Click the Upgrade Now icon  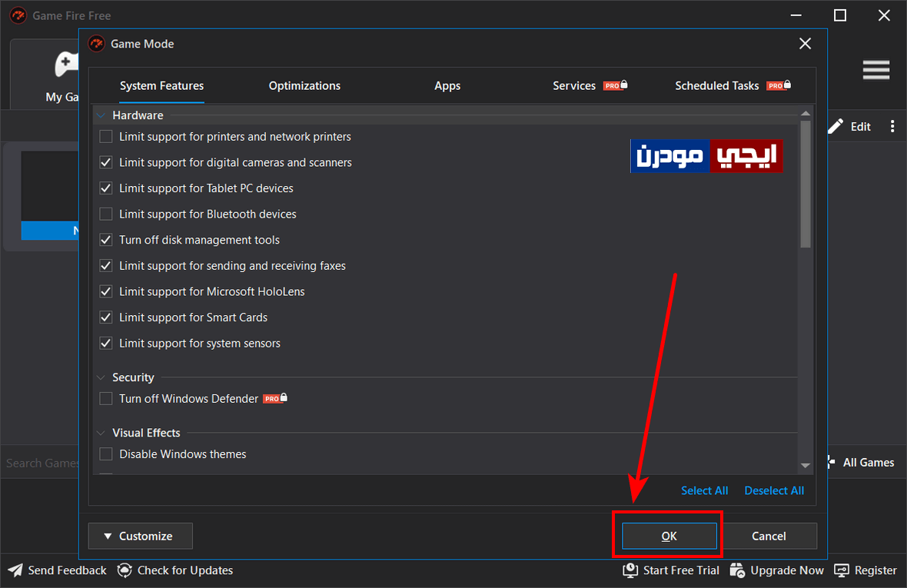(738, 570)
